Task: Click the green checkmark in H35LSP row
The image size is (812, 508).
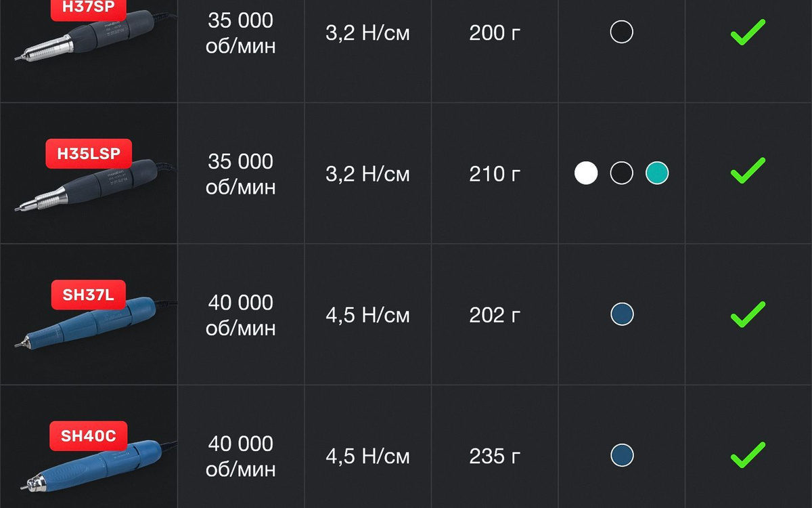Action: 748,171
